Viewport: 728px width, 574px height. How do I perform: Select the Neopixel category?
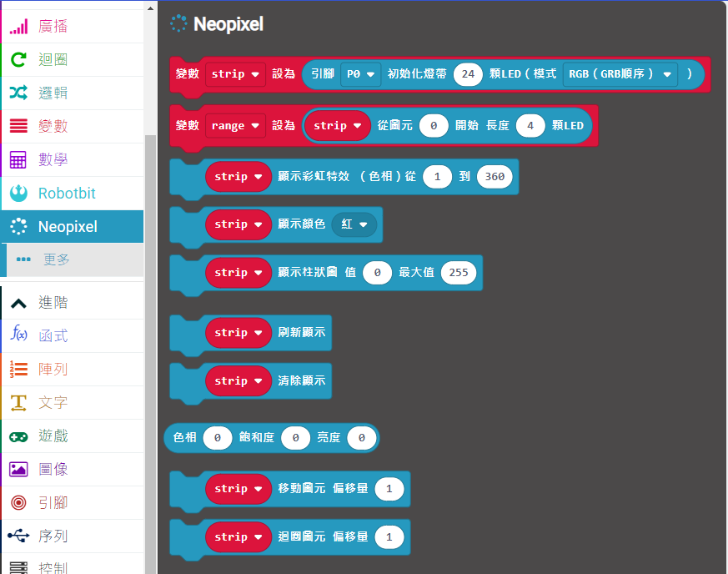click(x=68, y=227)
